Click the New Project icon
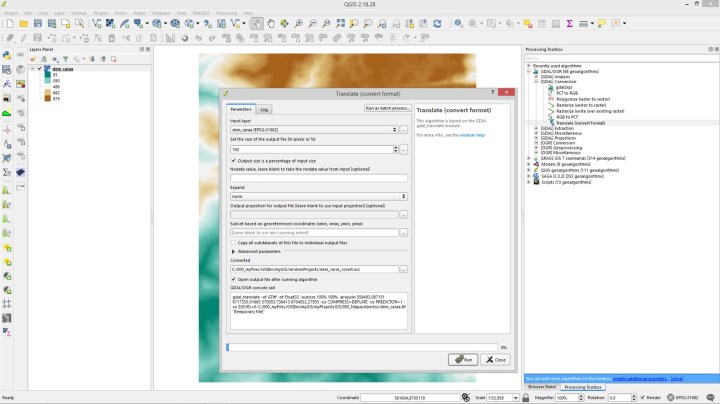 [8, 22]
